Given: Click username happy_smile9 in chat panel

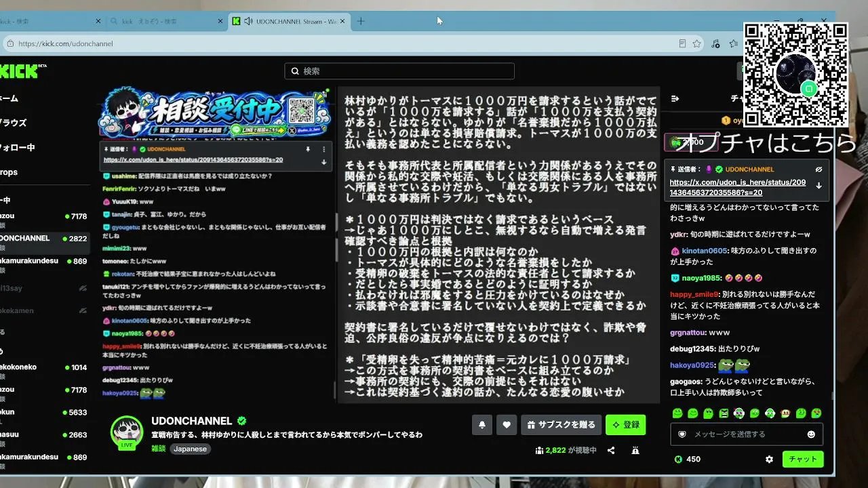Looking at the screenshot, I should [x=694, y=294].
